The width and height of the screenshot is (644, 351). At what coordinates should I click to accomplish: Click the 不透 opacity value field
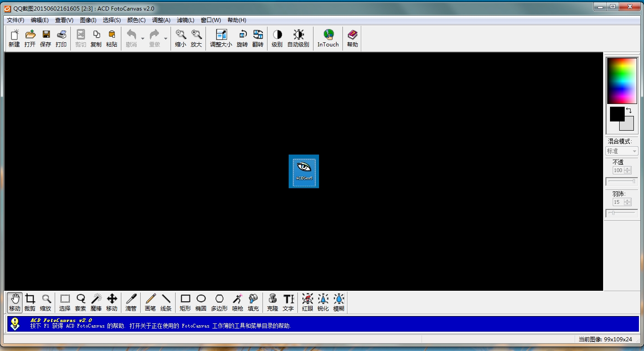pos(618,170)
